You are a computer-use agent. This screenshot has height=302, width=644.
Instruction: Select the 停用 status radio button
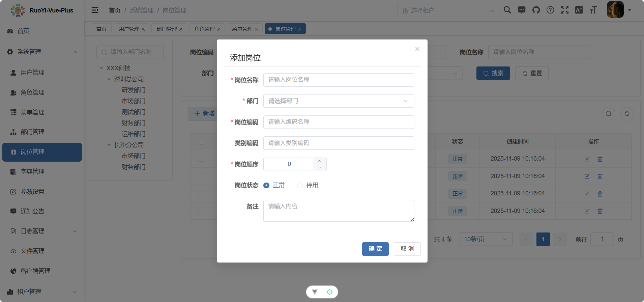pos(300,185)
